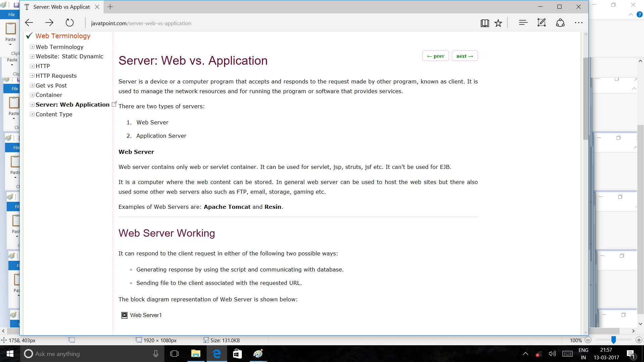Click the Paint zoom slider handle

[613, 340]
